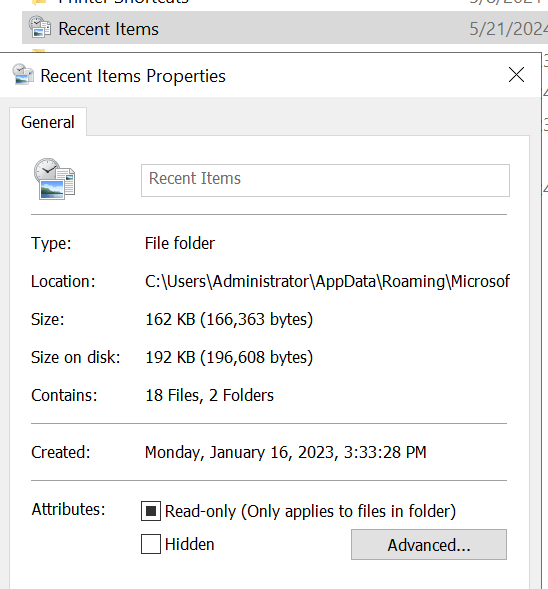This screenshot has width=548, height=589.
Task: Open the Advanced attributes dialog
Action: pos(429,545)
